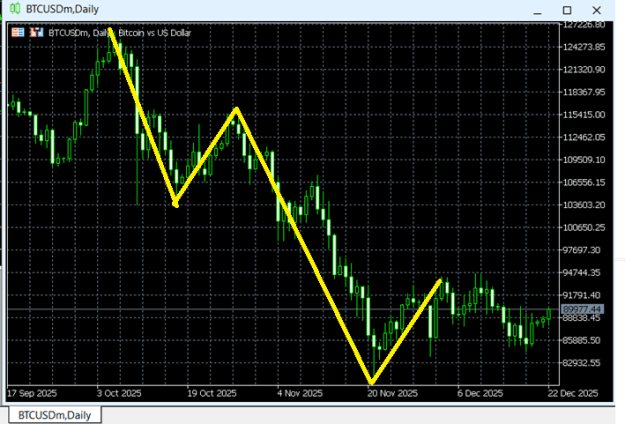Click the 85885.50 price scale value
This screenshot has width=625, height=424.
[x=584, y=340]
